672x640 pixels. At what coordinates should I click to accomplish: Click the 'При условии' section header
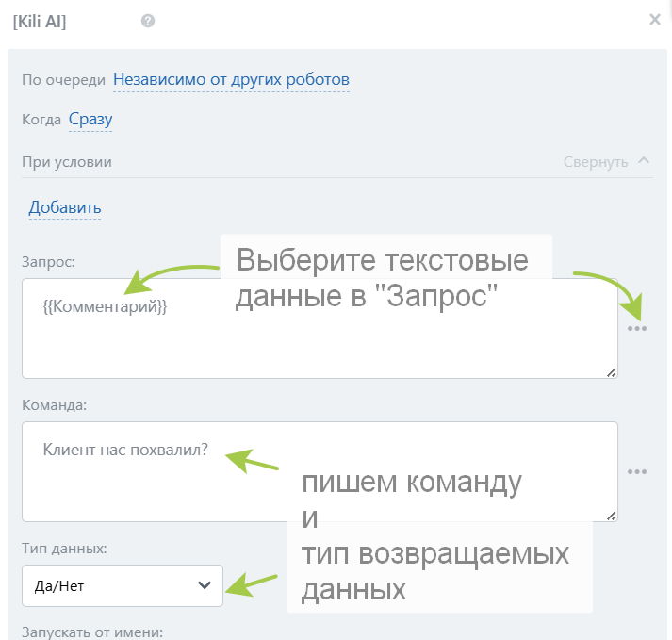tap(67, 162)
